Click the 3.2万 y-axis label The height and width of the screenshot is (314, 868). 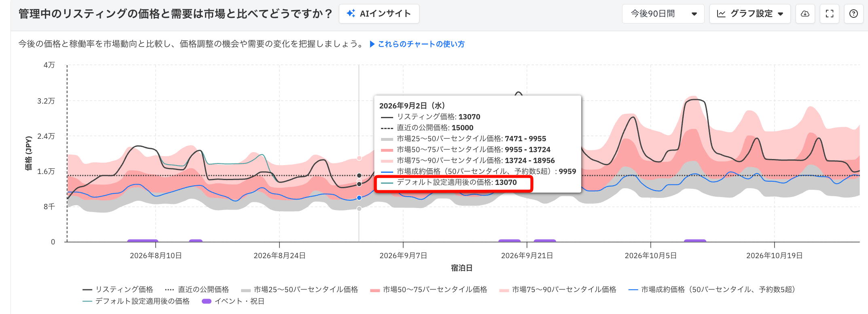[x=46, y=101]
